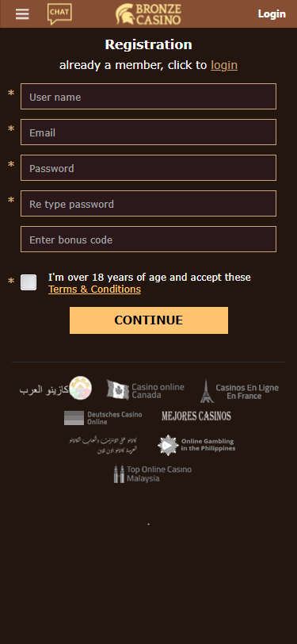Screen dimensions: 297x644
Task: Open Online Gambling in the Philippines logo
Action: pos(196,445)
